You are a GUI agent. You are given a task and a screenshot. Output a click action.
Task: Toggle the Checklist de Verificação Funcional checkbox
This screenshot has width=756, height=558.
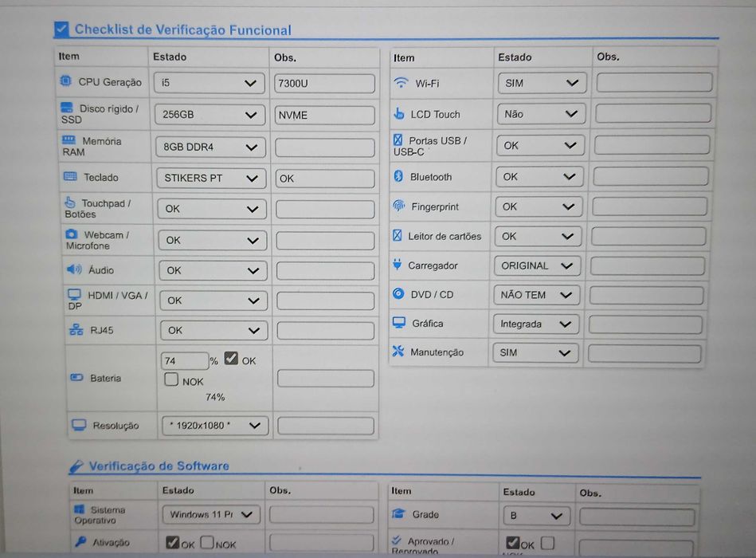pyautogui.click(x=61, y=29)
